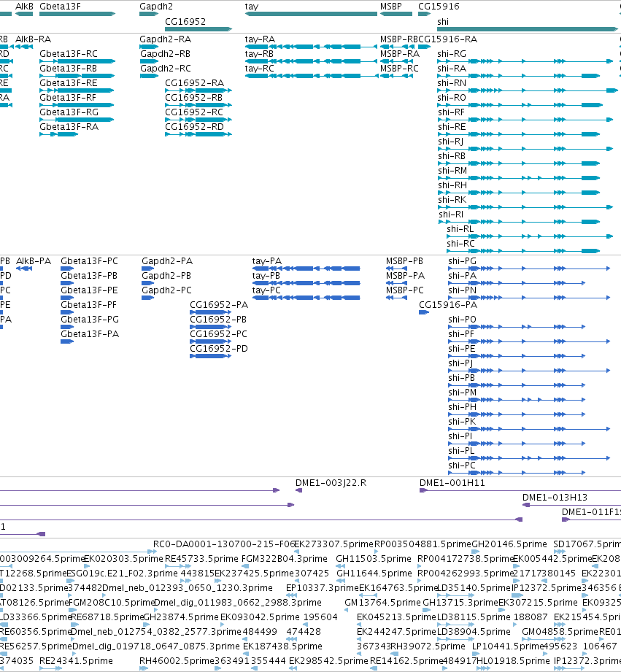Click EST EK273307.5prime
621x672 pixels.
(334, 544)
